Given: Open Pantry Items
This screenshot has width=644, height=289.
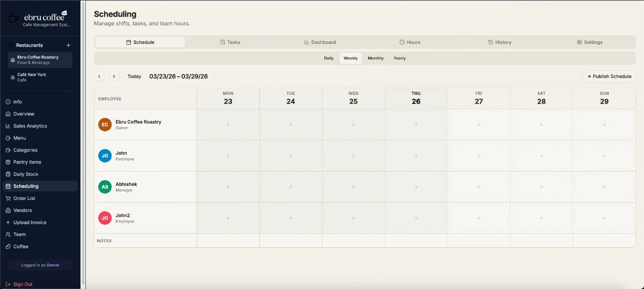Looking at the screenshot, I should [x=40, y=162].
